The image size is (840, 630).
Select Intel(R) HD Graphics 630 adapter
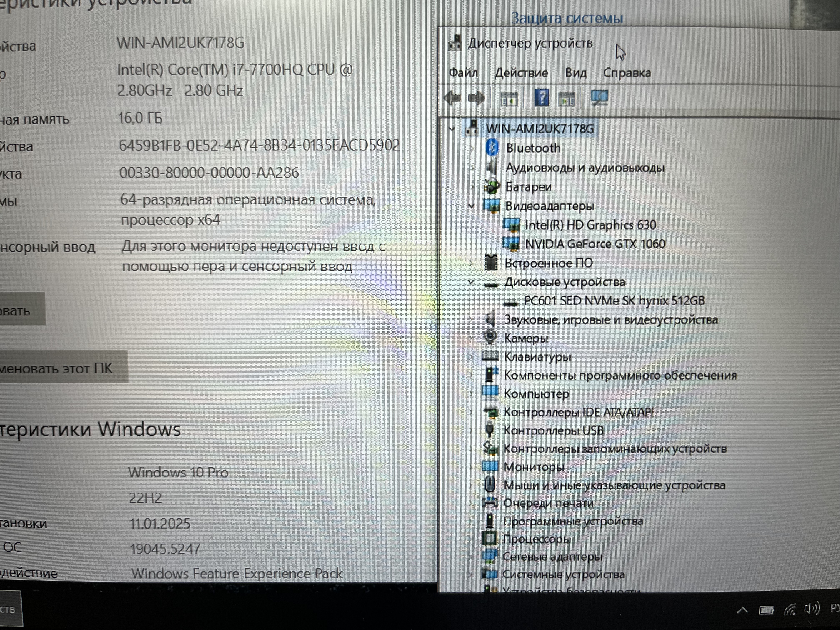tap(590, 225)
